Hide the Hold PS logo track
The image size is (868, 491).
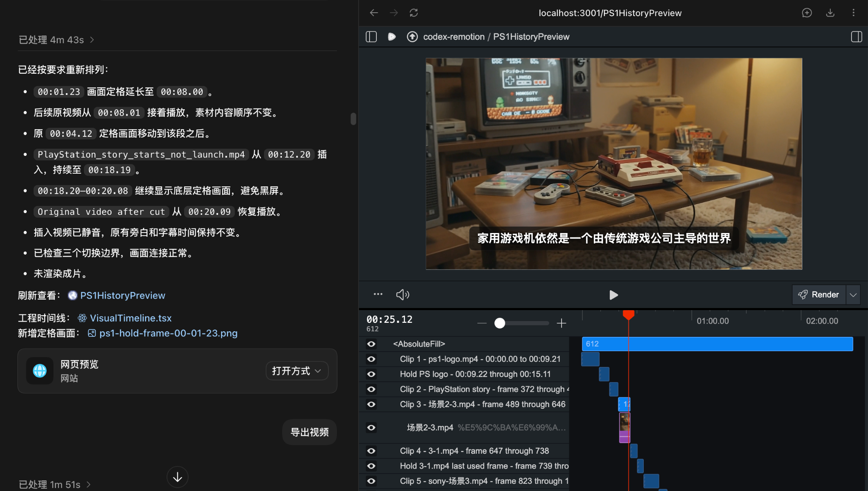click(x=371, y=374)
